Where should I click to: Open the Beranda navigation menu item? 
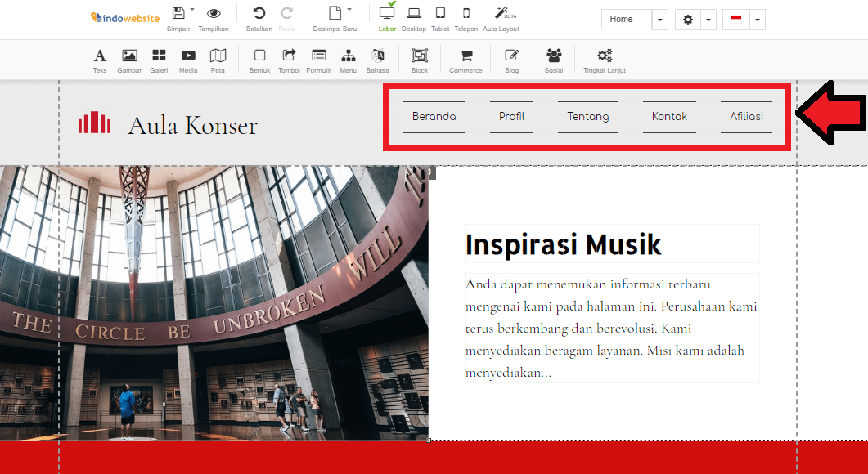coord(434,117)
